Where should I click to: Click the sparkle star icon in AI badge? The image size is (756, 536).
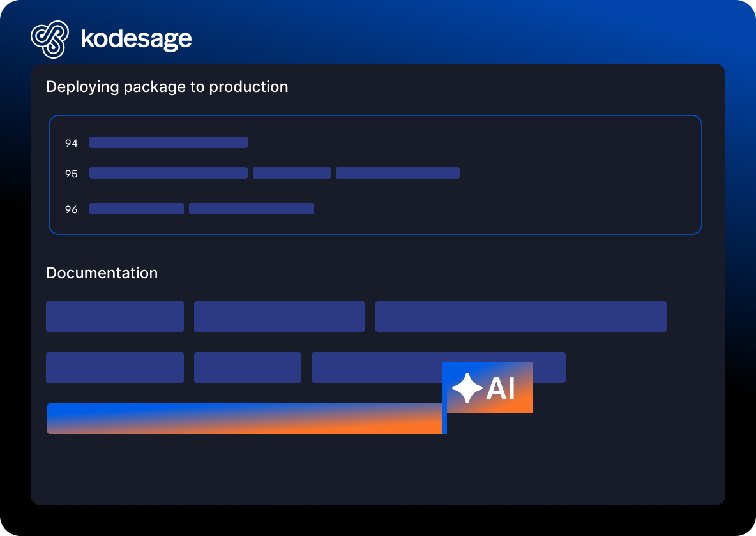467,388
